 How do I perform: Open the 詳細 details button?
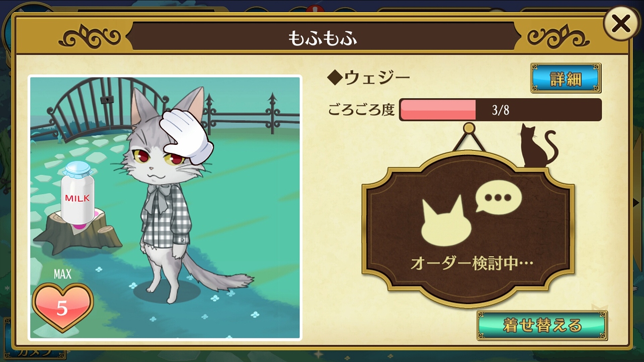566,78
